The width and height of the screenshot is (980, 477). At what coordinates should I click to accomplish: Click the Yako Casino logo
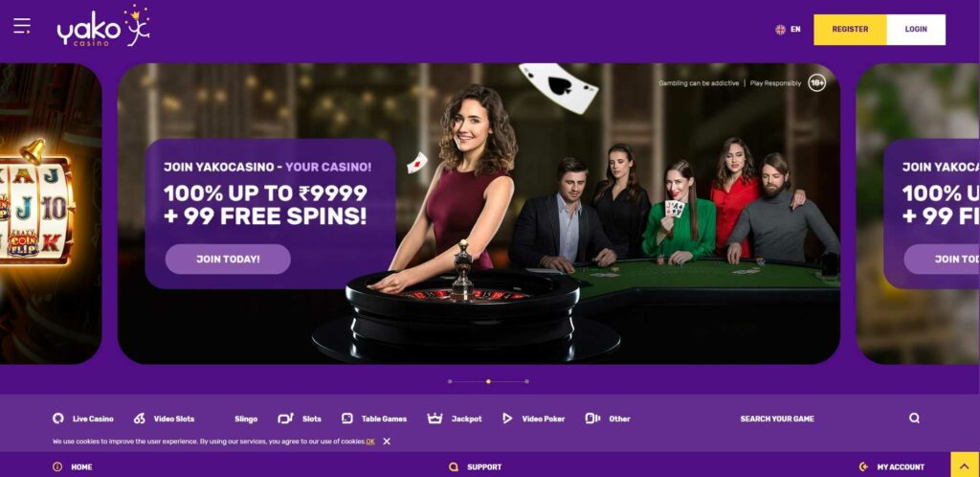click(103, 26)
